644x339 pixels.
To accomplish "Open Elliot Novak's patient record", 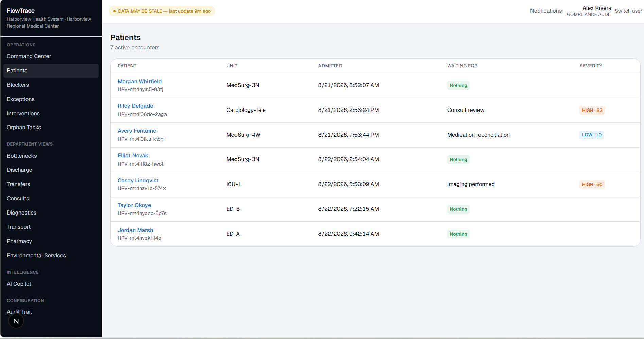I will point(133,156).
